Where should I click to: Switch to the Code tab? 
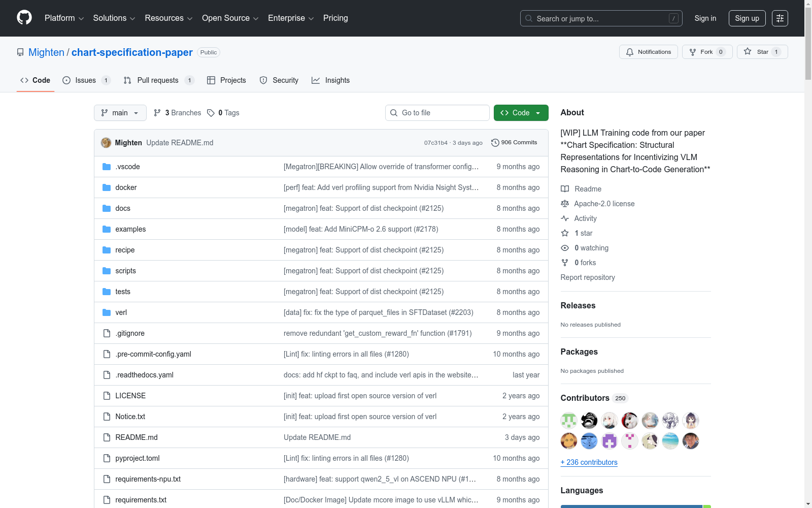[36, 80]
